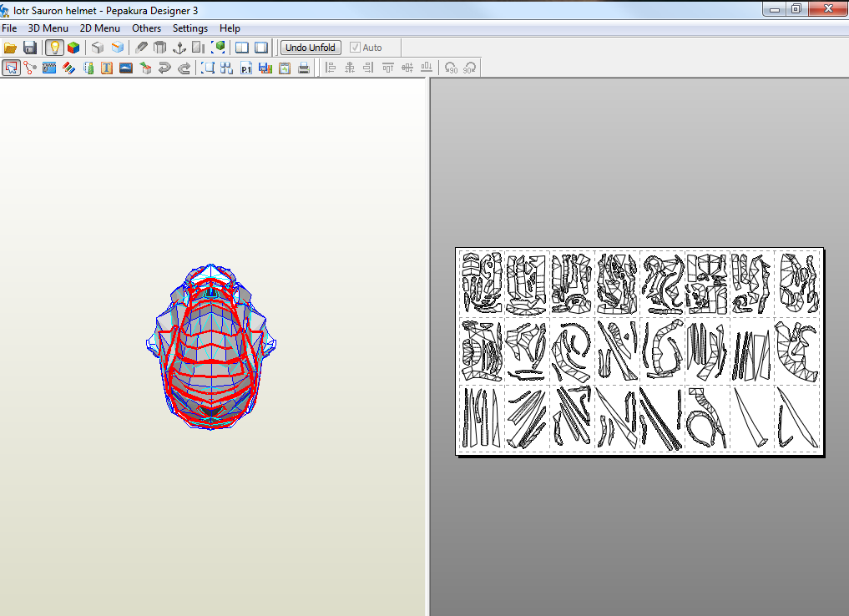
Task: Click the rotate 90 clockwise icon
Action: [469, 68]
